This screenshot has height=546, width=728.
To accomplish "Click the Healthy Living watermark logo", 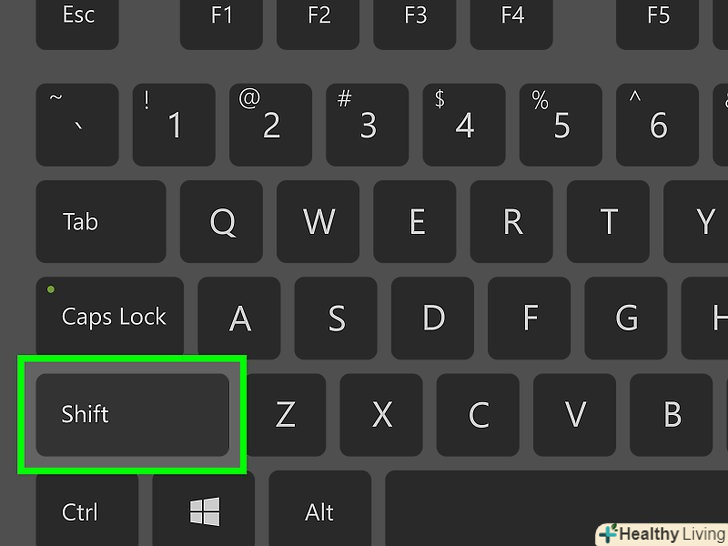I will (x=662, y=534).
